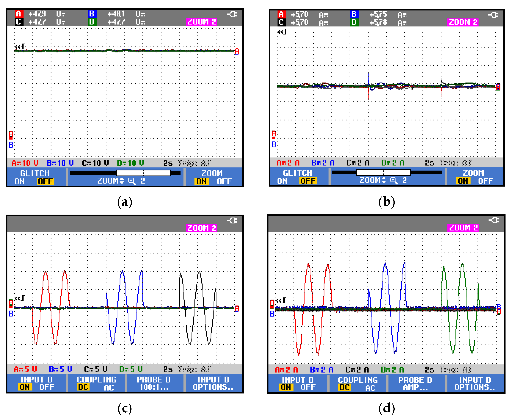The height and width of the screenshot is (420, 514).
Task: Click the trigger marker icon in panel (b) grid
Action: click(x=283, y=32)
